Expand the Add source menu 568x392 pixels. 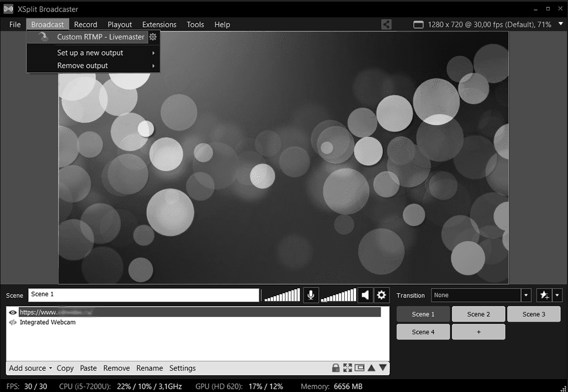click(x=31, y=368)
